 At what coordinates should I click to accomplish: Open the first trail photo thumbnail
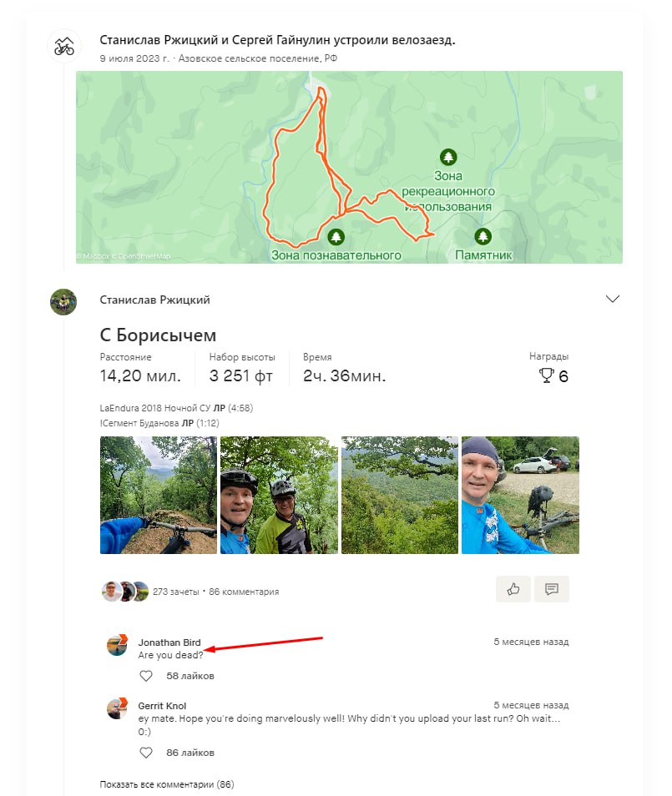click(159, 495)
